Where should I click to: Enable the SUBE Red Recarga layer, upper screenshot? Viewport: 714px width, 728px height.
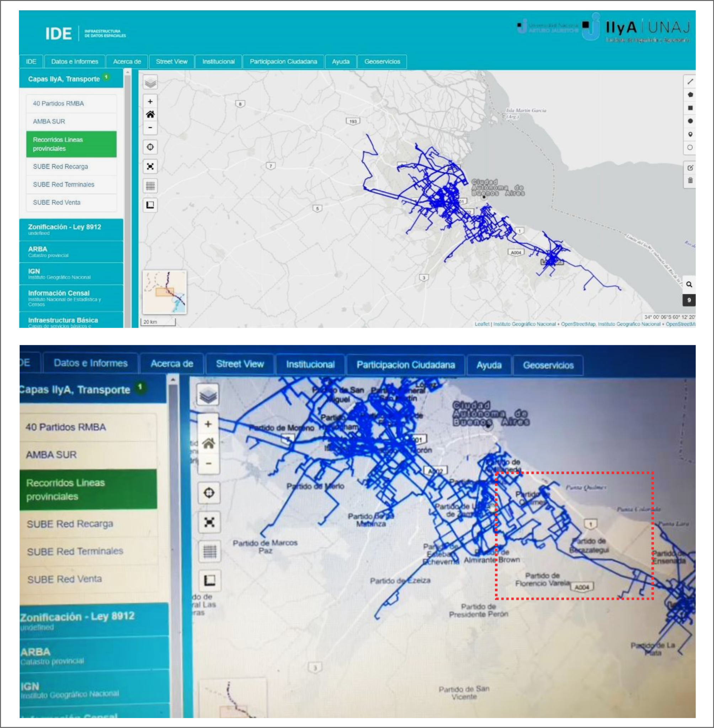point(71,166)
